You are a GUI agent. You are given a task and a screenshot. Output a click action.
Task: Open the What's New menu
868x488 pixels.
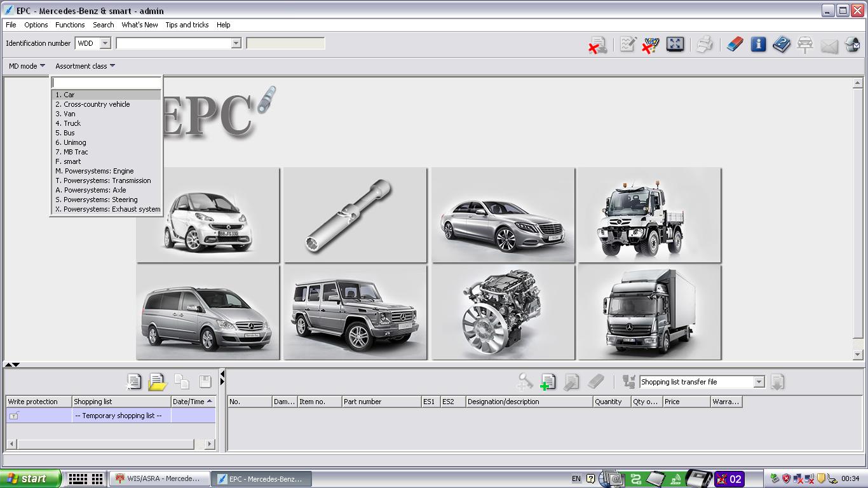pos(140,25)
